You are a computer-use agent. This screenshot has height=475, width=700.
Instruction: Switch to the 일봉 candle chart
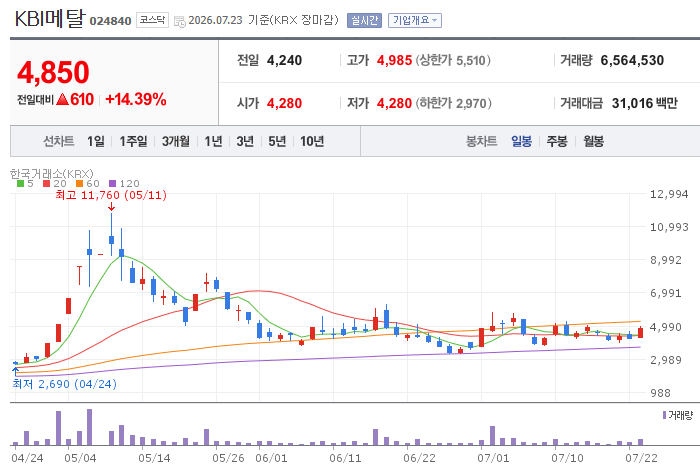pyautogui.click(x=521, y=142)
